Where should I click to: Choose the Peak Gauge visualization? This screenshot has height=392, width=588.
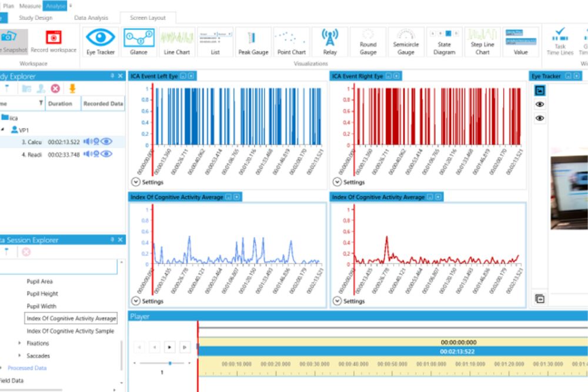click(253, 39)
